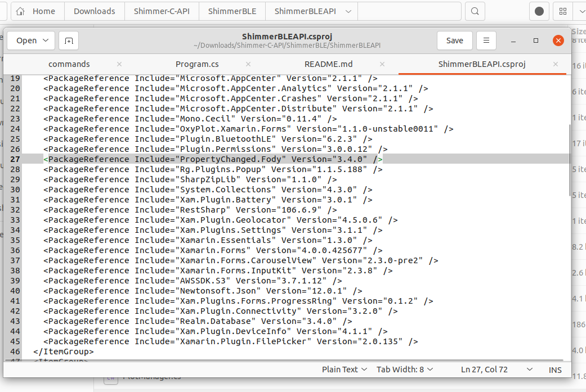The width and height of the screenshot is (586, 392).
Task: Click the INS insert mode indicator
Action: (x=555, y=370)
